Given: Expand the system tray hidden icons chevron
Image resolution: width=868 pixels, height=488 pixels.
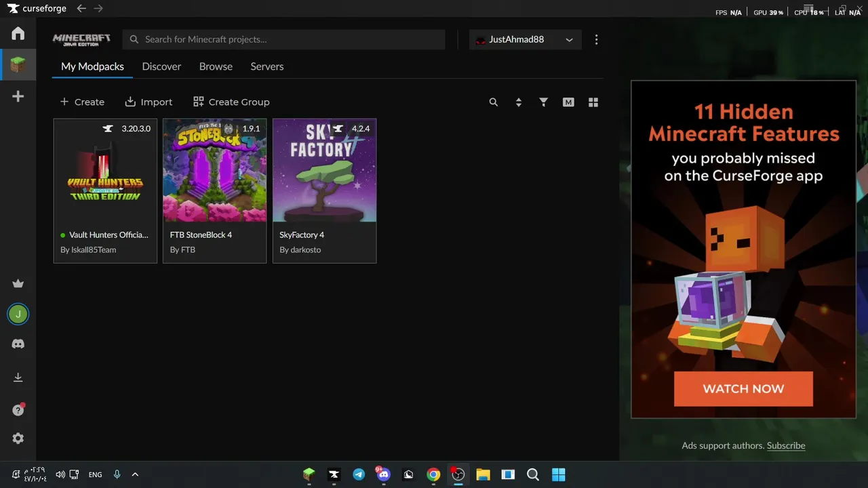Looking at the screenshot, I should 135,474.
